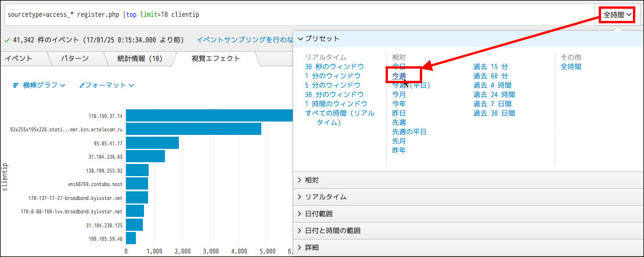This screenshot has height=257, width=644.
Task: Expand the 詳細 section
Action: (x=312, y=248)
